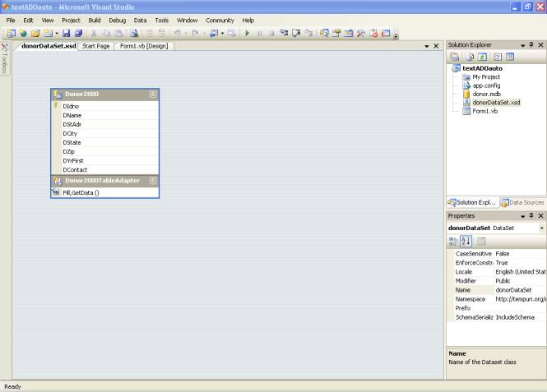Viewport: 547px width, 392px height.
Task: Switch to the Start Page tab
Action: [x=96, y=46]
